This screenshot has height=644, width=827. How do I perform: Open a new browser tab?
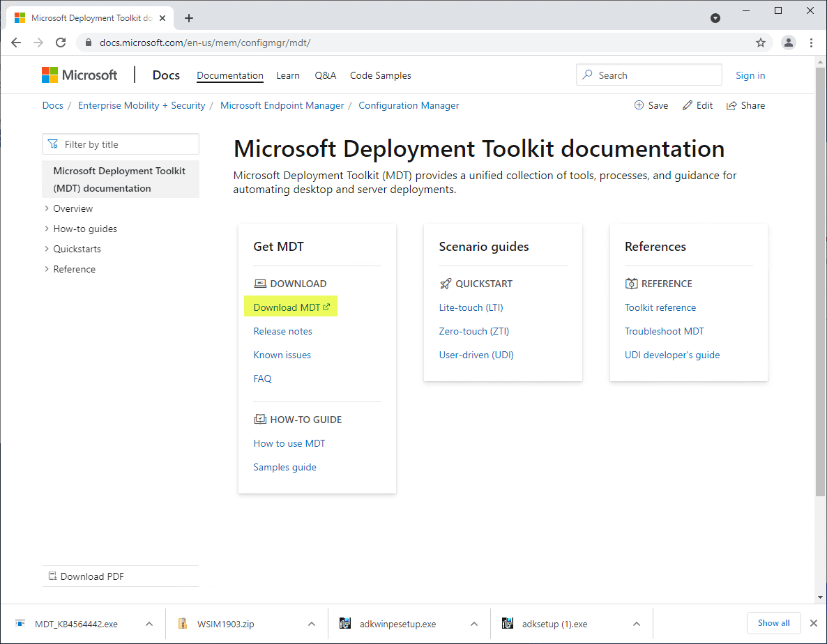(189, 18)
